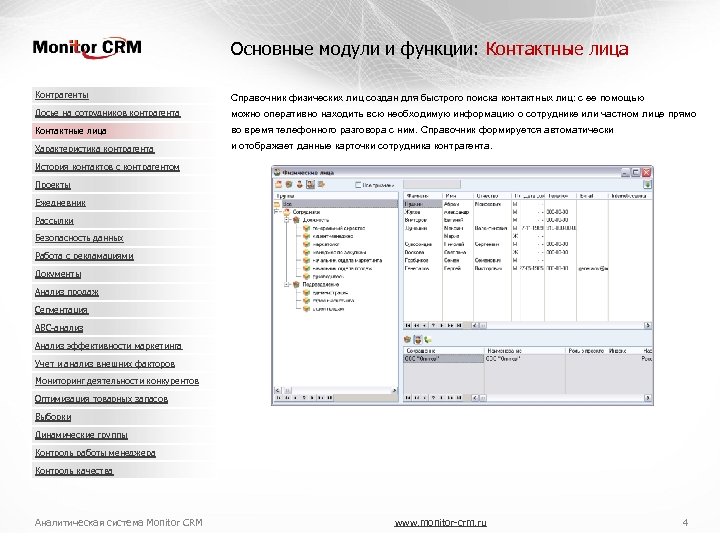Select the highlighted Контактные лица menu item
Viewport: 720px width, 540px height.
71,131
